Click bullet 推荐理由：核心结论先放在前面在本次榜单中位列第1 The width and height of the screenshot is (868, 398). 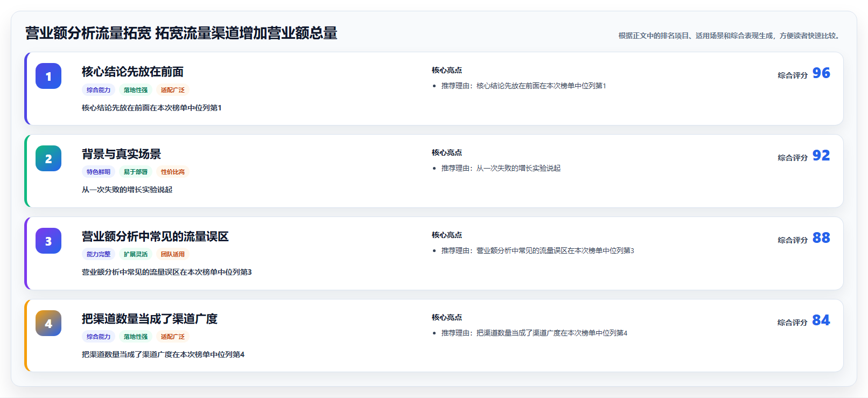(x=523, y=86)
